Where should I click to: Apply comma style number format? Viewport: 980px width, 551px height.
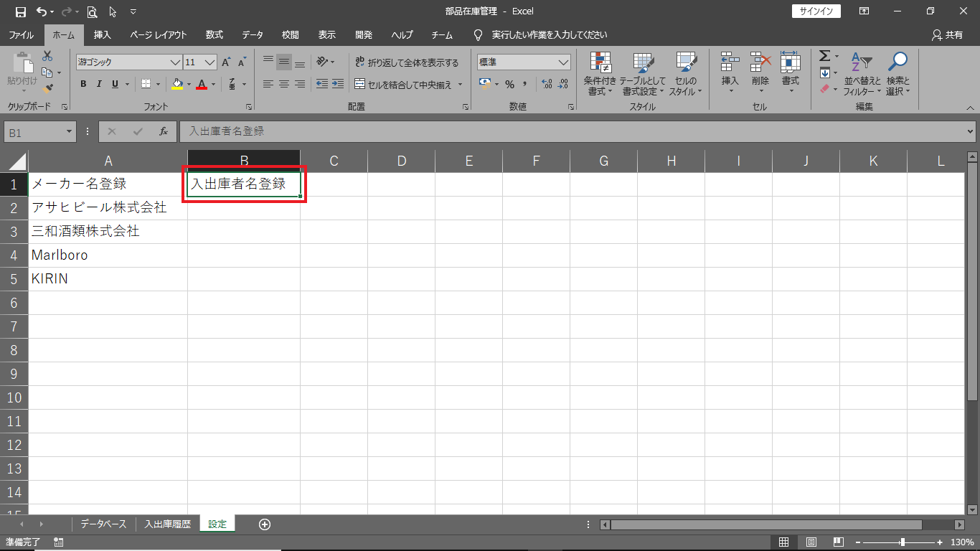pos(525,84)
